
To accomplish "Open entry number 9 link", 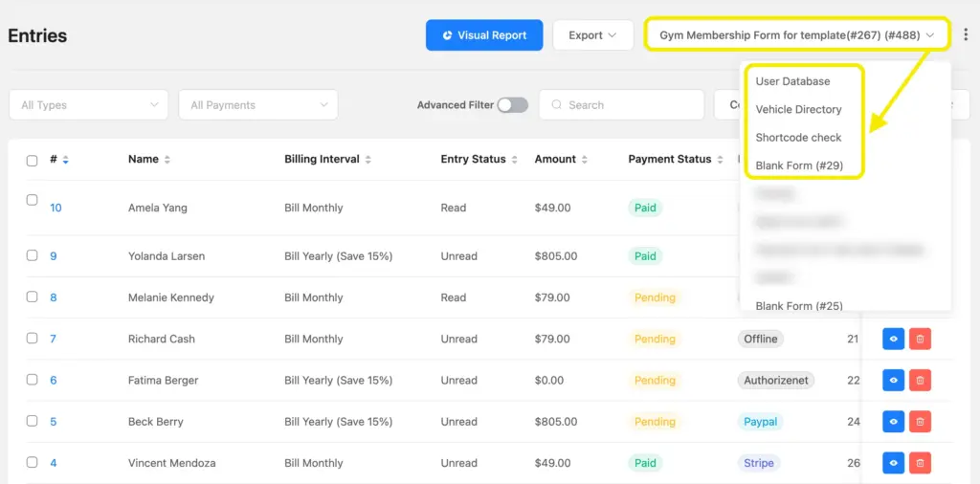I will [54, 256].
